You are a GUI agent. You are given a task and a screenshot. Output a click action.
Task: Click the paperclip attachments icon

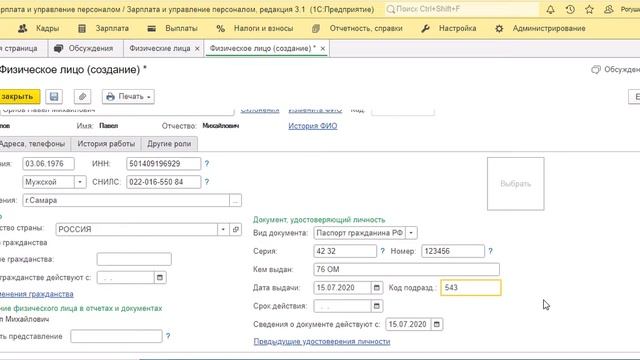(x=82, y=97)
